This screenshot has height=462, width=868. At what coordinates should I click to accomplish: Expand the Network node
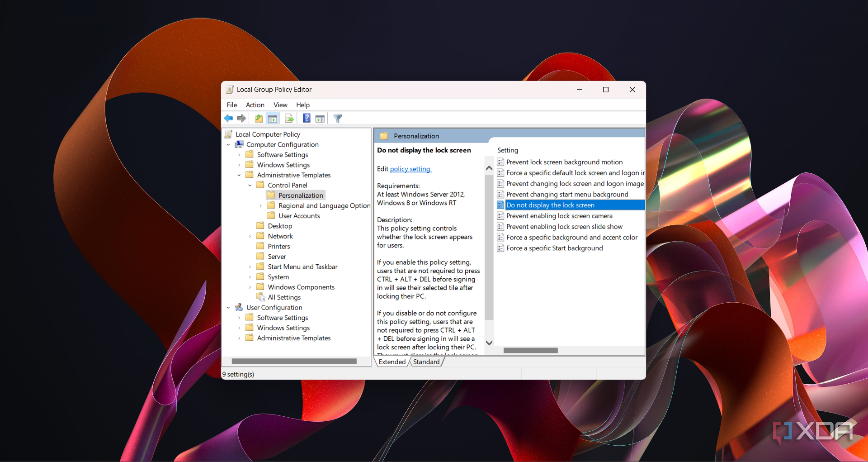coord(250,236)
